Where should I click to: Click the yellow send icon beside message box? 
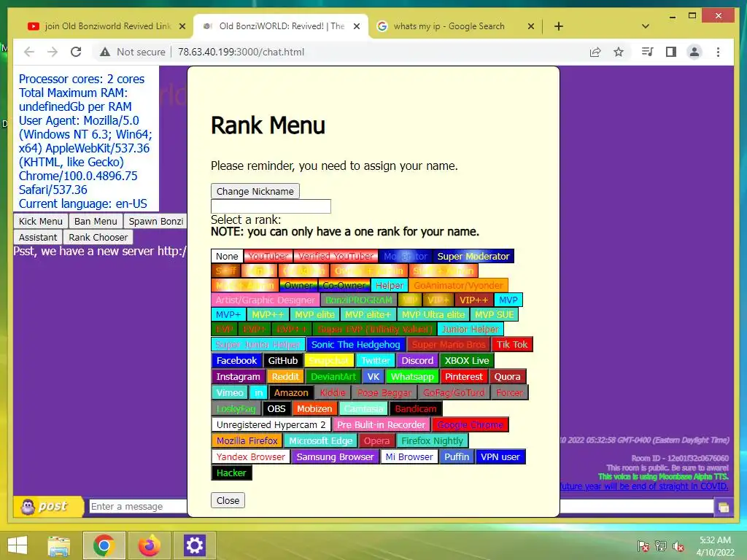coord(724,507)
